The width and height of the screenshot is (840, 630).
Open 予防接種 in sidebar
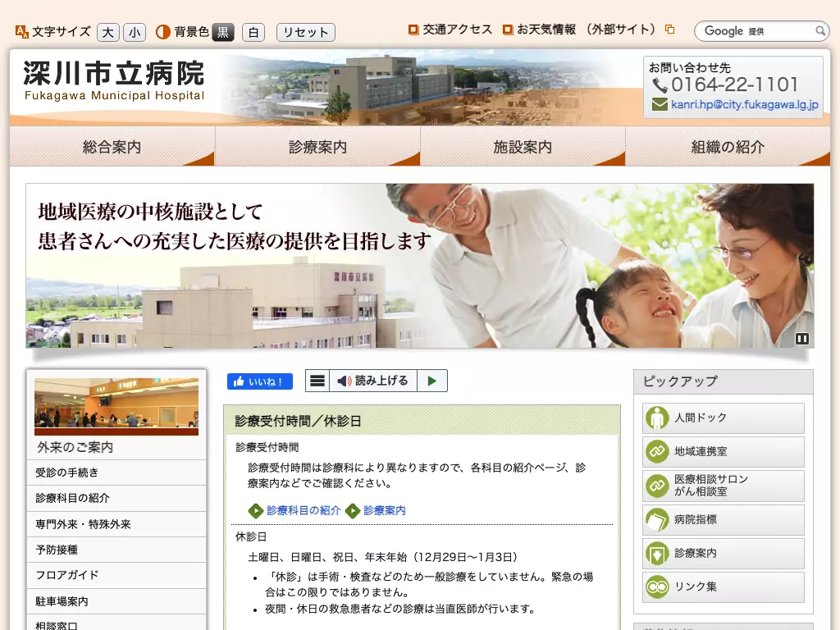pos(116,550)
